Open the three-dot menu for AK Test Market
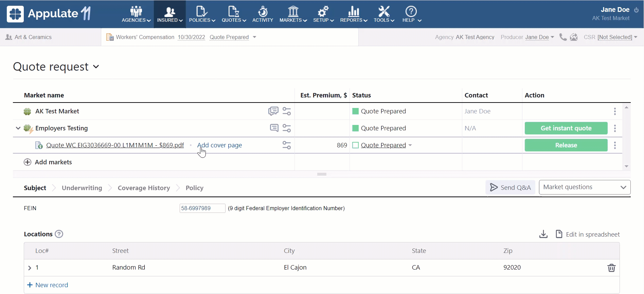 click(x=615, y=111)
